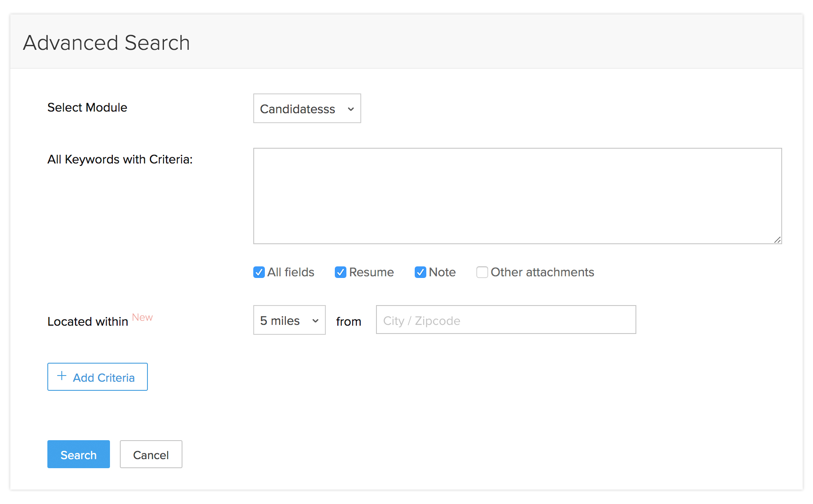The width and height of the screenshot is (813, 504).
Task: Grab the textarea resize handle corner
Action: pyautogui.click(x=777, y=240)
